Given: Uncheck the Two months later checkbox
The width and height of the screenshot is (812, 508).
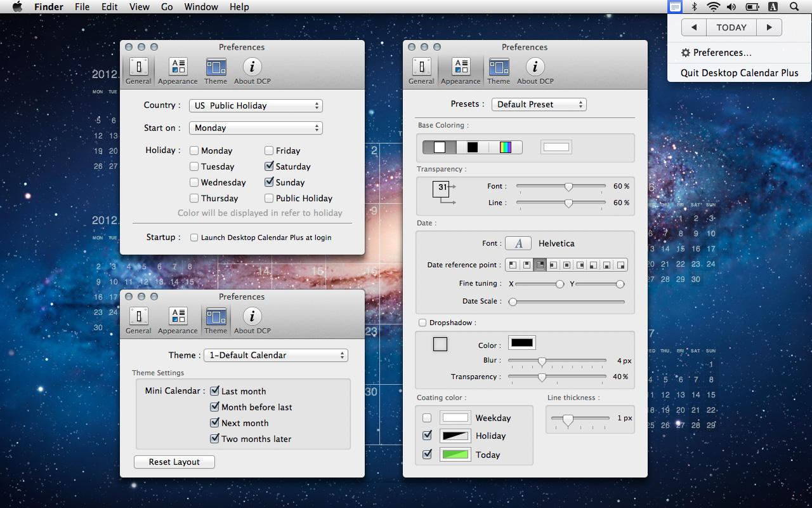Looking at the screenshot, I should click(214, 439).
